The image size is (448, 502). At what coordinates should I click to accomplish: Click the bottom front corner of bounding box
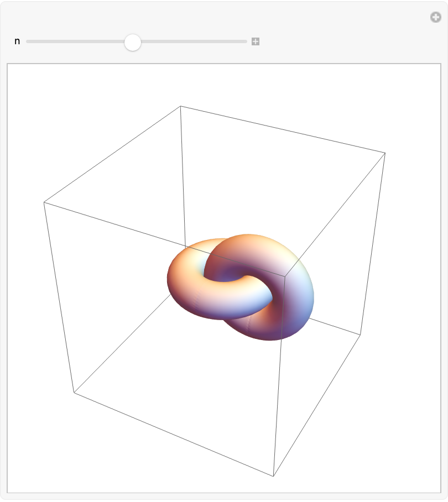[x=274, y=476]
